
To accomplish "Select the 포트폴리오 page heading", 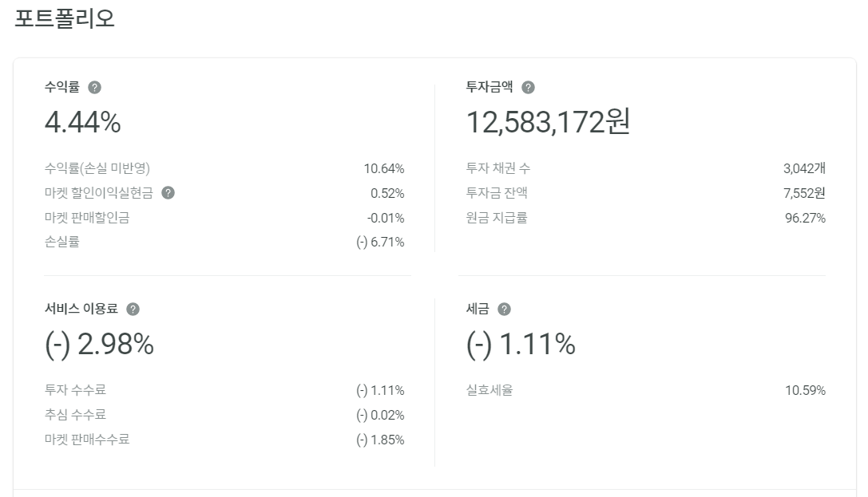I will [x=64, y=19].
